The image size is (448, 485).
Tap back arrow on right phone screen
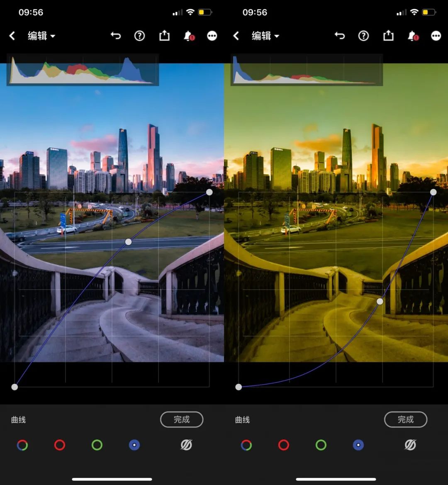point(236,36)
